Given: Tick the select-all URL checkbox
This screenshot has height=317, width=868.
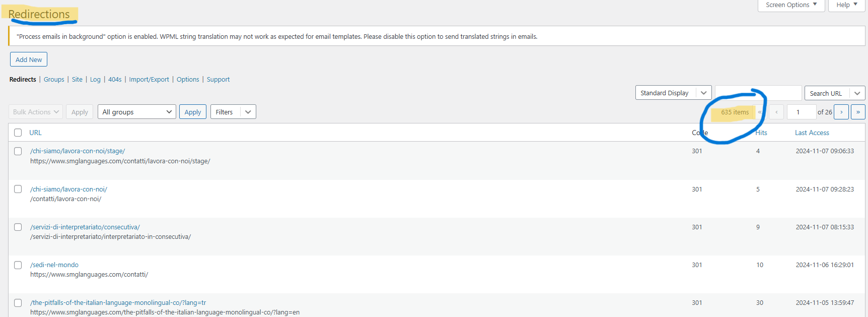Looking at the screenshot, I should click(x=18, y=133).
